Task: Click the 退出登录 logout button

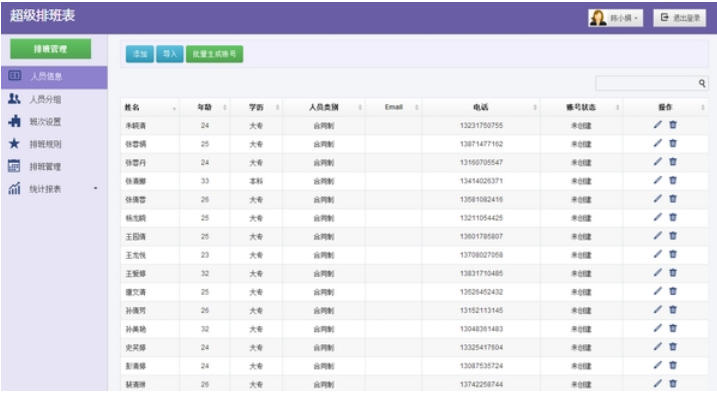Action: [681, 18]
